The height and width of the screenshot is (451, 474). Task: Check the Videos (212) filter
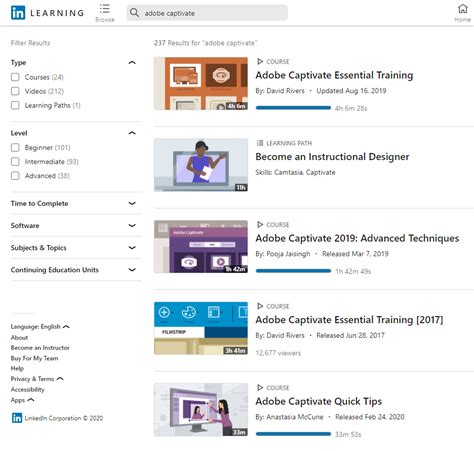[15, 91]
